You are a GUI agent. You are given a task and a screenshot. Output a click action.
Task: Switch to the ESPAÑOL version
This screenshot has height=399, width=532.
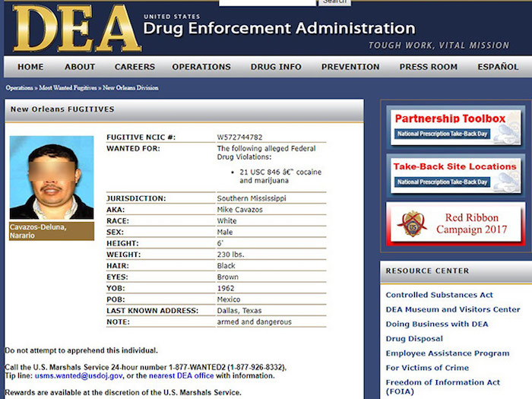[x=498, y=67]
